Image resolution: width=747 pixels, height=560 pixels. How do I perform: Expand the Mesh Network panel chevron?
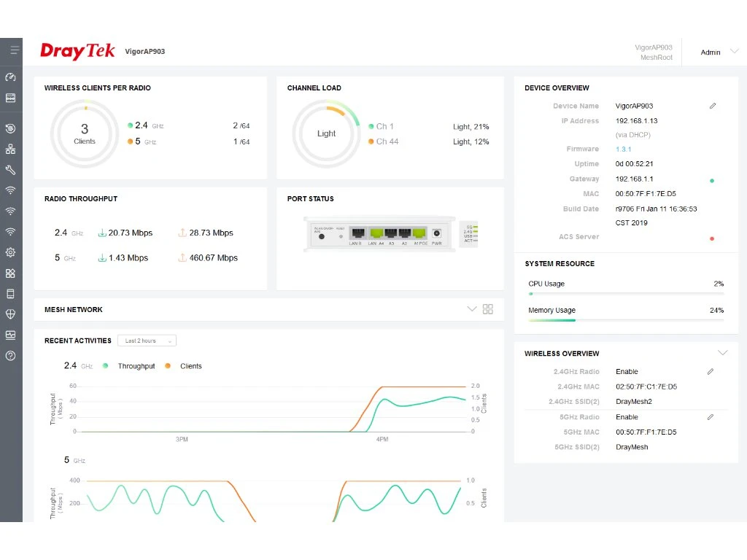[x=471, y=309]
